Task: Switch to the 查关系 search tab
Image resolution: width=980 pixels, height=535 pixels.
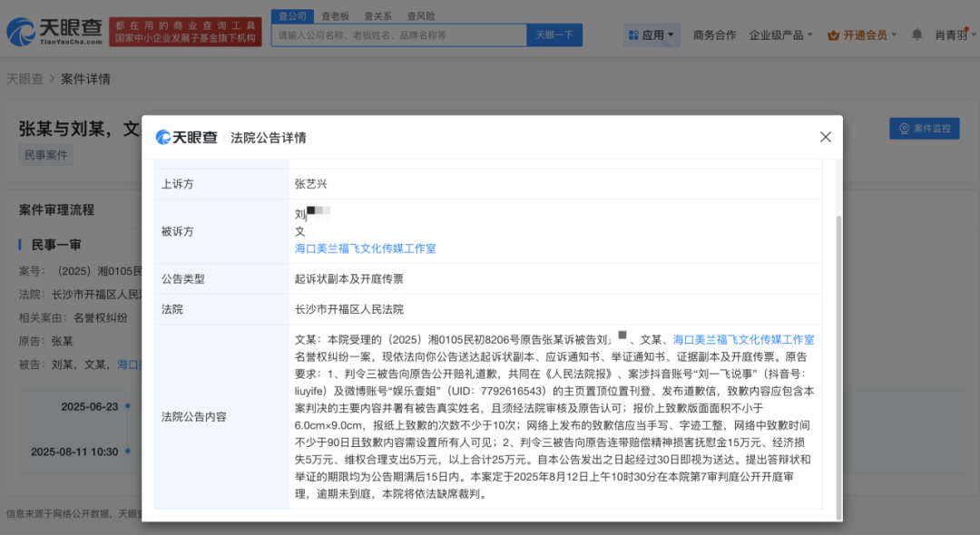Action: pyautogui.click(x=378, y=16)
